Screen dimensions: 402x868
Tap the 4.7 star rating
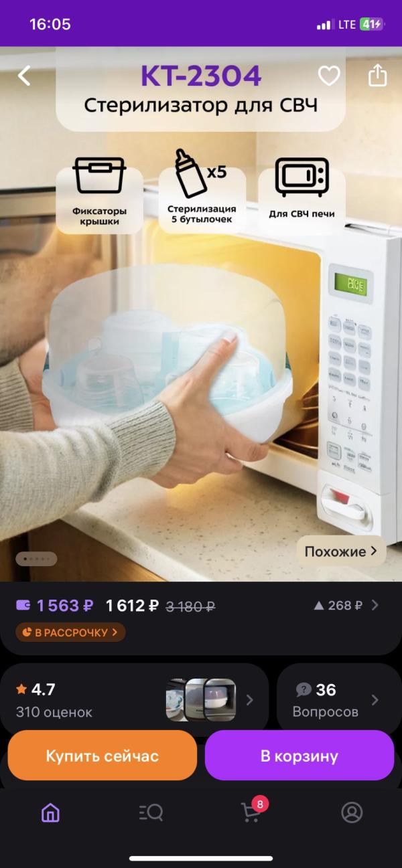(36, 689)
